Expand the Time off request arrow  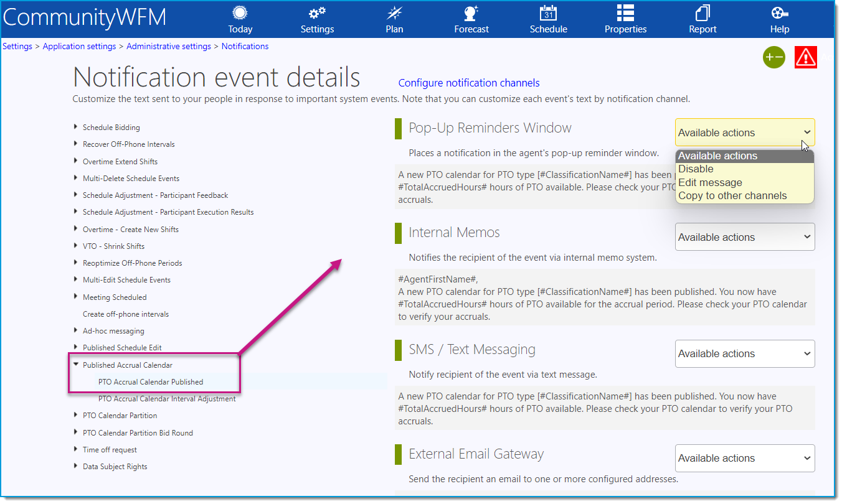tap(76, 449)
